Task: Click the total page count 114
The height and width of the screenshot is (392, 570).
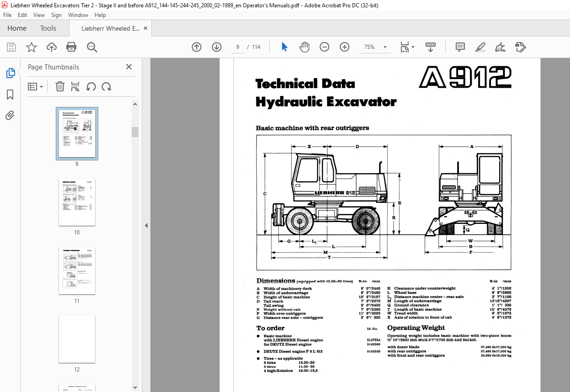Action: click(x=256, y=47)
